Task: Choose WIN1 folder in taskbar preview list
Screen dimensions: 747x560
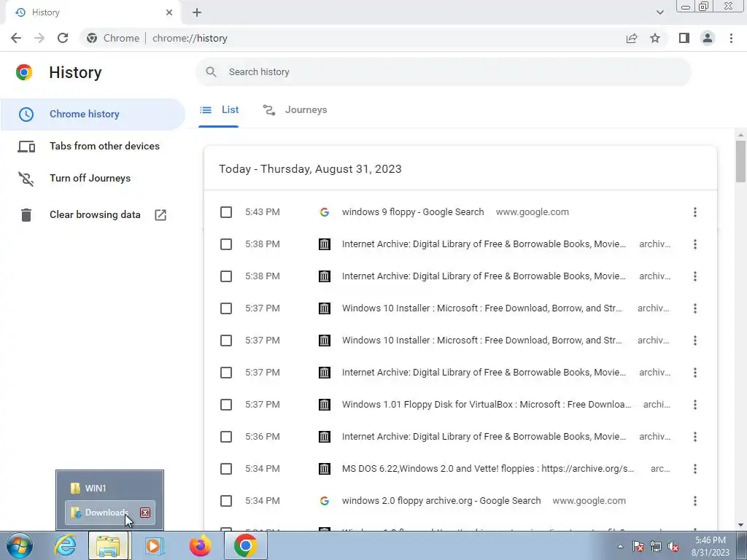Action: [109, 488]
